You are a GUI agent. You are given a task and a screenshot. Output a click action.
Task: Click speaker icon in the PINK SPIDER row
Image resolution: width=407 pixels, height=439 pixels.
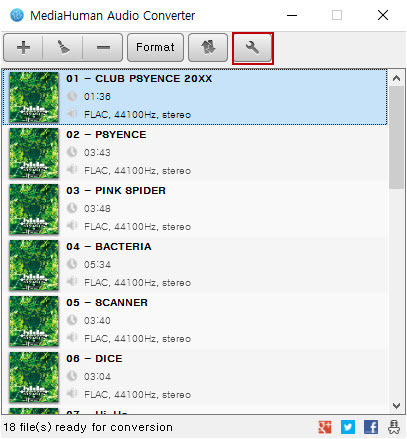72,226
